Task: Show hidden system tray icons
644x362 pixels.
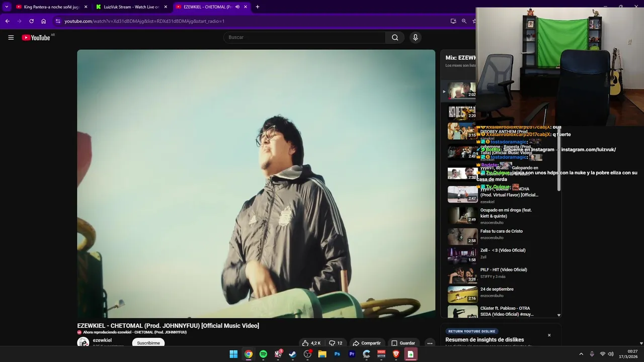Action: click(x=581, y=354)
